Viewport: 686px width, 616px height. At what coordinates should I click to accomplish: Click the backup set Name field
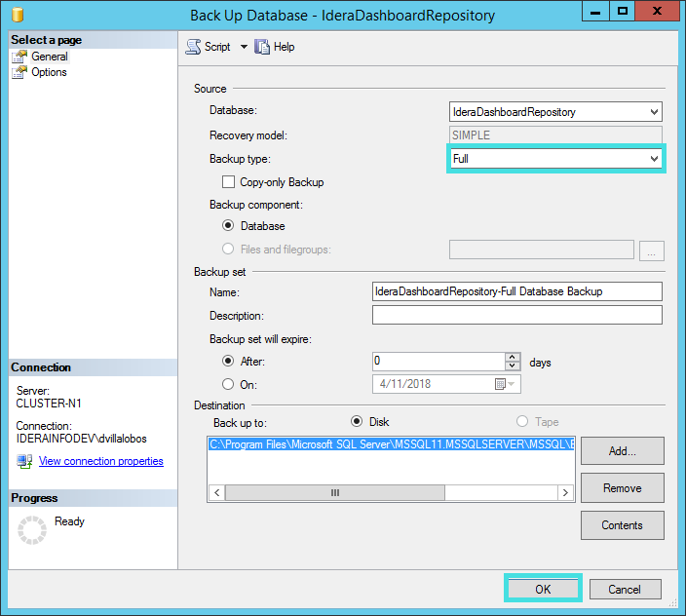pyautogui.click(x=517, y=291)
